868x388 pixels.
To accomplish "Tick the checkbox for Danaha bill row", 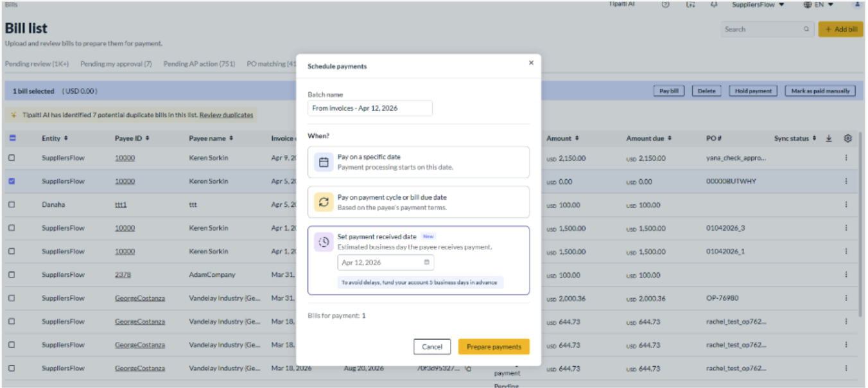I will pos(12,205).
